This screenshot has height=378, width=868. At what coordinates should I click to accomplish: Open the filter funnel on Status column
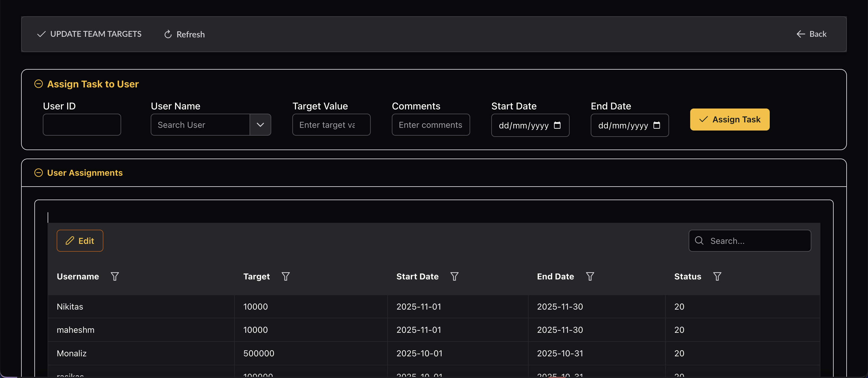(717, 276)
